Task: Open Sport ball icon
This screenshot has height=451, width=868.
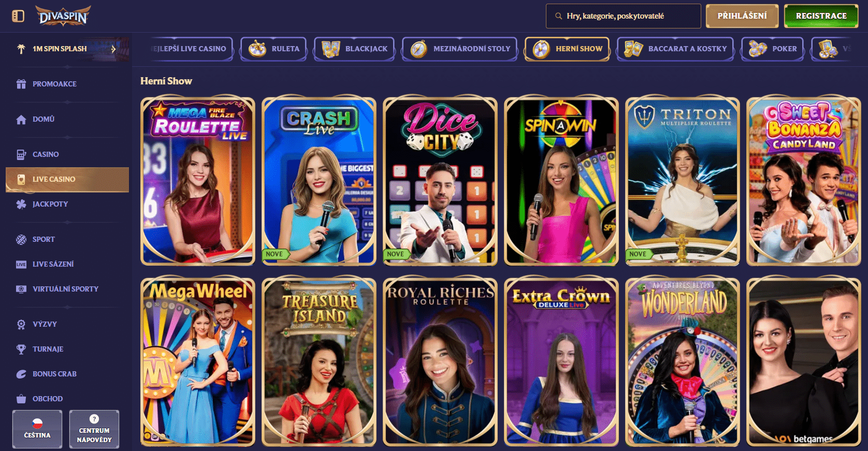Action: click(21, 239)
